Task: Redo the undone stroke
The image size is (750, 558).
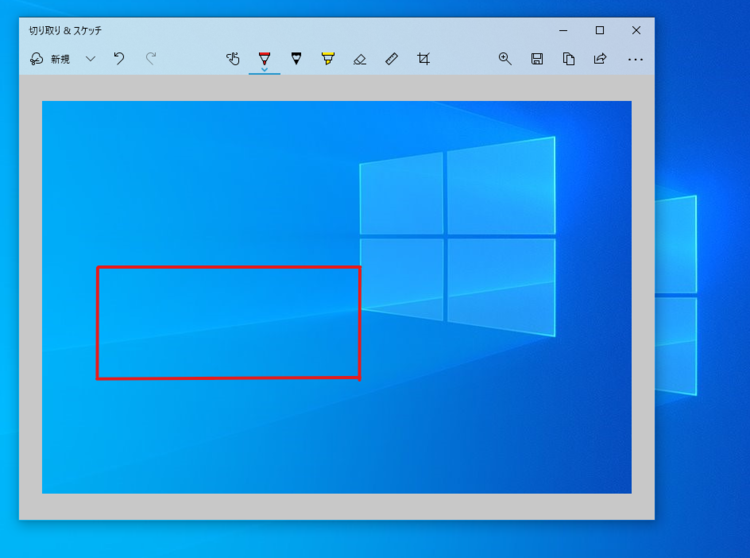Action: pyautogui.click(x=151, y=59)
